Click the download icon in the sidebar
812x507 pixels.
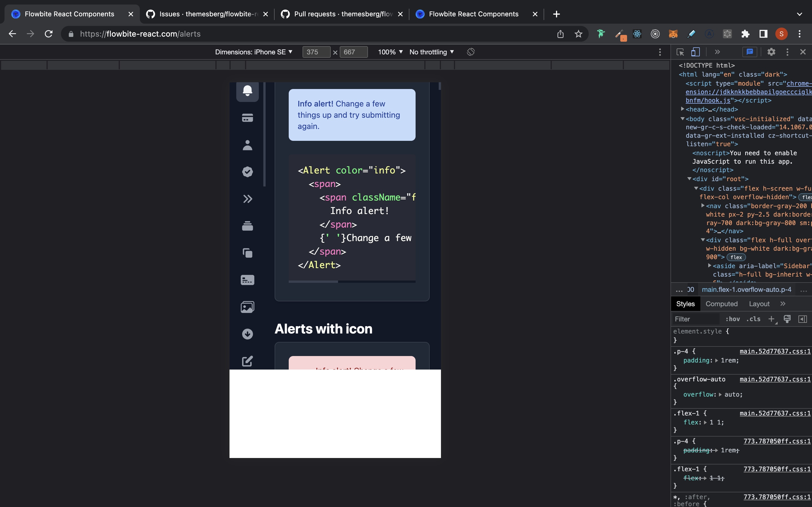[x=247, y=334]
